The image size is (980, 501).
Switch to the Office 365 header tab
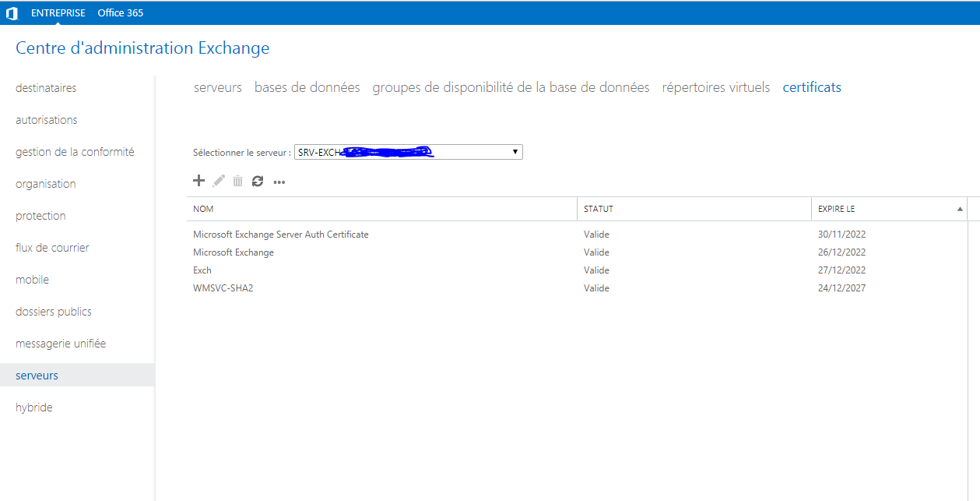[121, 13]
